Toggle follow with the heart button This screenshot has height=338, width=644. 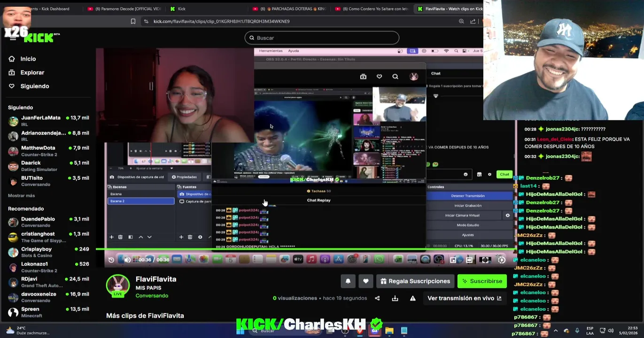pyautogui.click(x=366, y=281)
